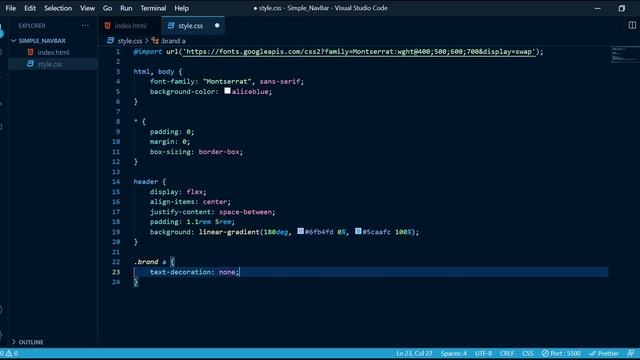Image resolution: width=640 pixels, height=360 pixels.
Task: Click the aliceblue color swatch
Action: (227, 91)
